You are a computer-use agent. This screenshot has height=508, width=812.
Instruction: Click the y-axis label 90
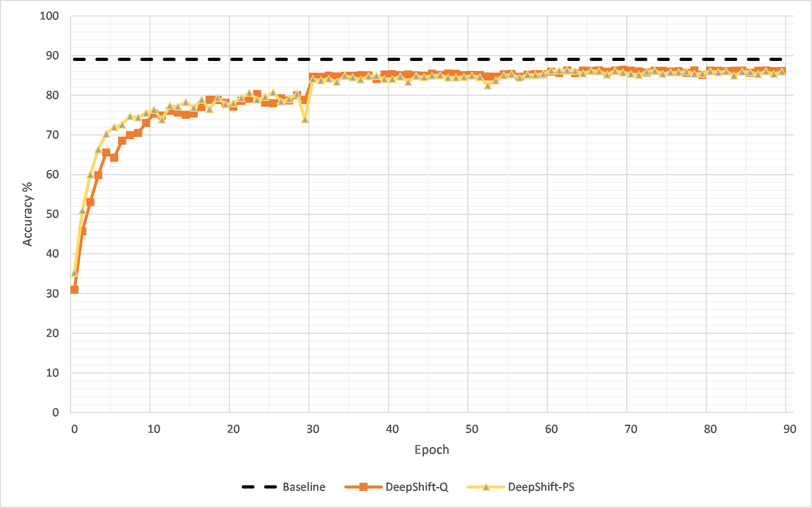pos(52,56)
